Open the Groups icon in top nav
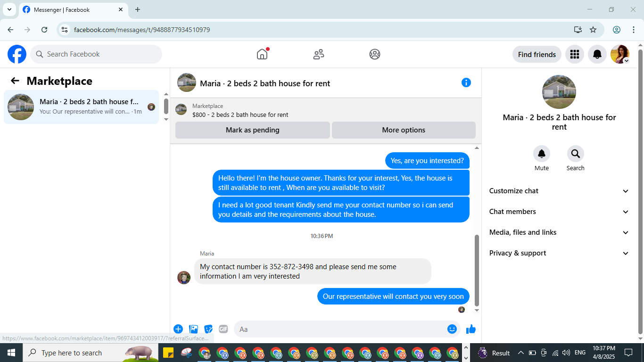The width and height of the screenshot is (644, 362). [x=375, y=54]
